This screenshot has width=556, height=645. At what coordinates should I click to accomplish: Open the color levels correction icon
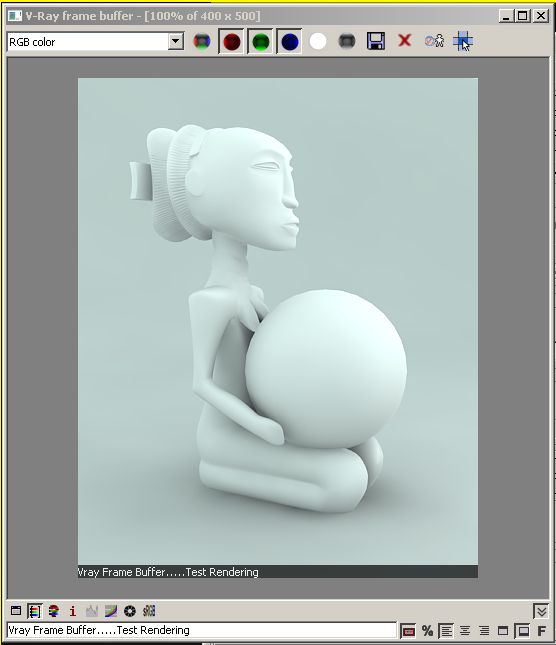92,611
